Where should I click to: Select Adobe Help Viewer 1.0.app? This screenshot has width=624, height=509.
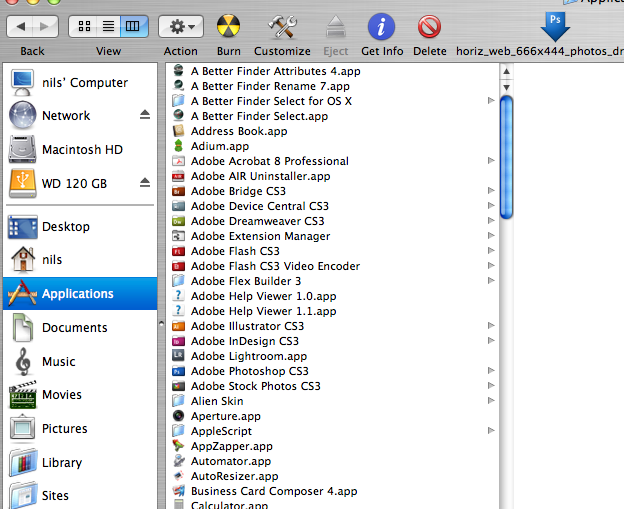263,296
